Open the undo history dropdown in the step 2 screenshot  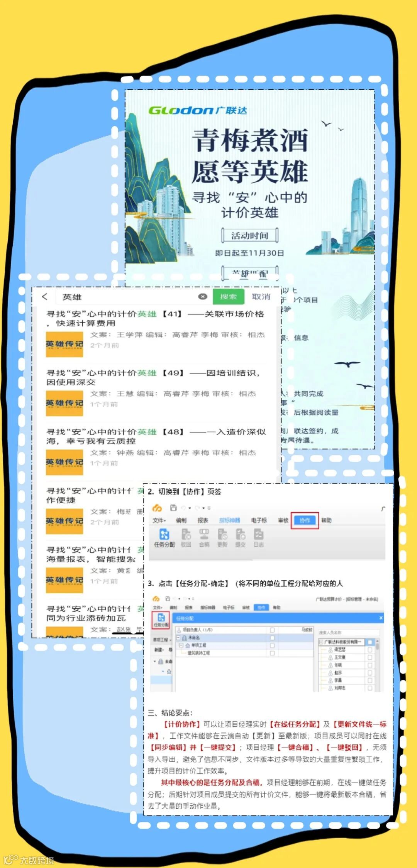[190, 508]
